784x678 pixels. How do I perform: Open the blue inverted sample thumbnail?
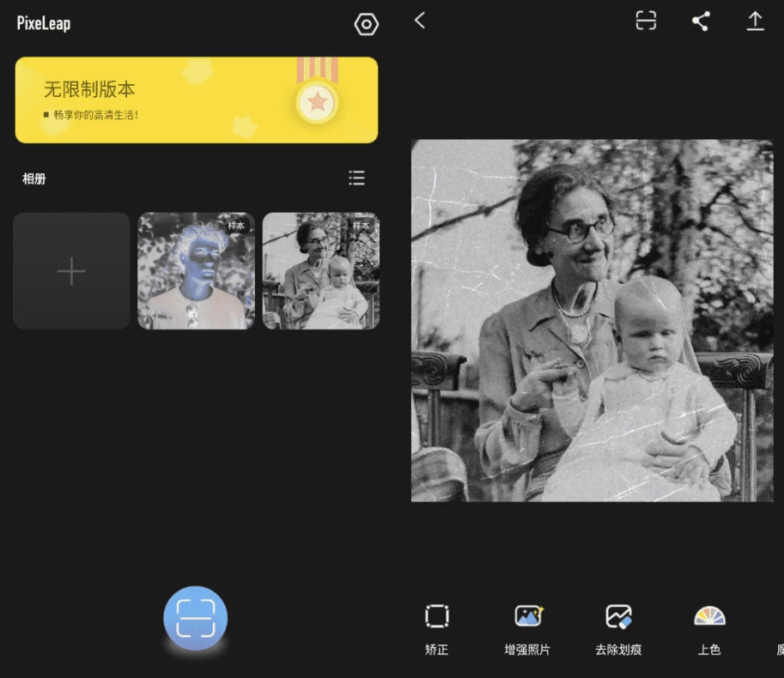pyautogui.click(x=196, y=271)
